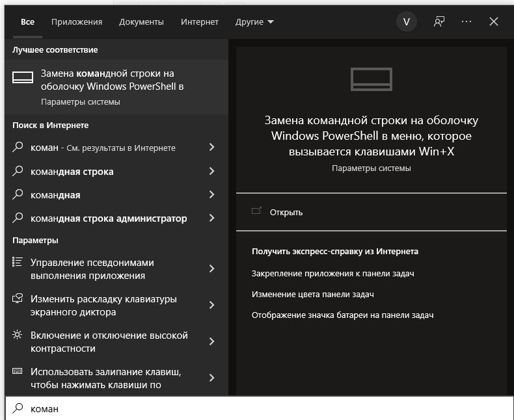Choose the 'командная строка' suggestion
The width and height of the screenshot is (514, 420).
pos(72,172)
